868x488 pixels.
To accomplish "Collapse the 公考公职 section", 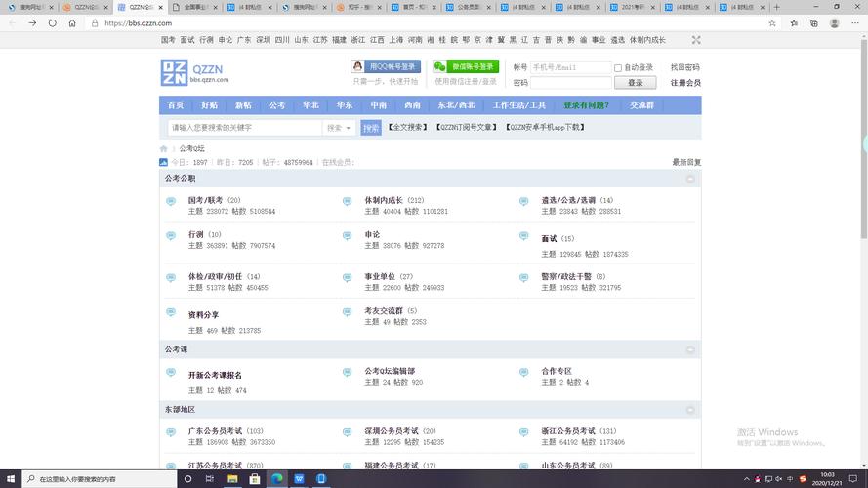I will (x=690, y=179).
